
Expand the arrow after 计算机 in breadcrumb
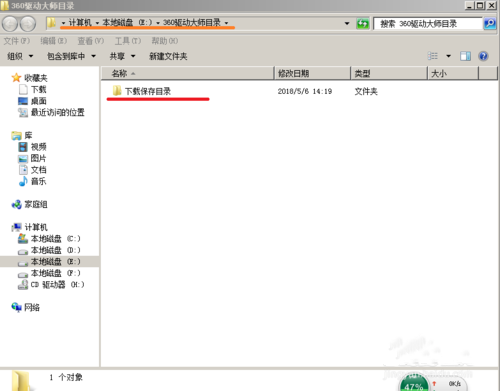97,23
